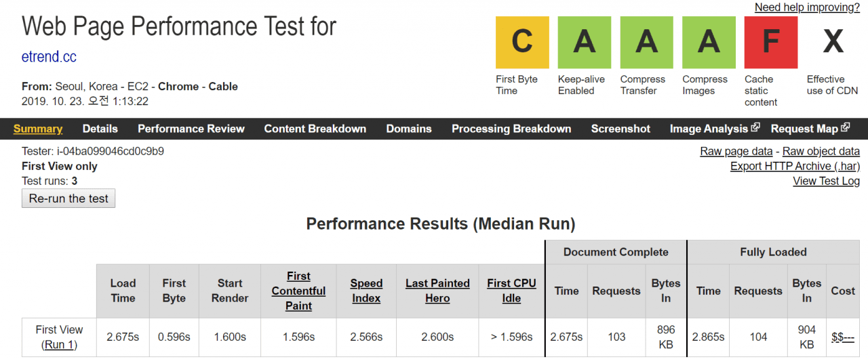
Task: Click the Cache static content grade F box
Action: pos(770,43)
